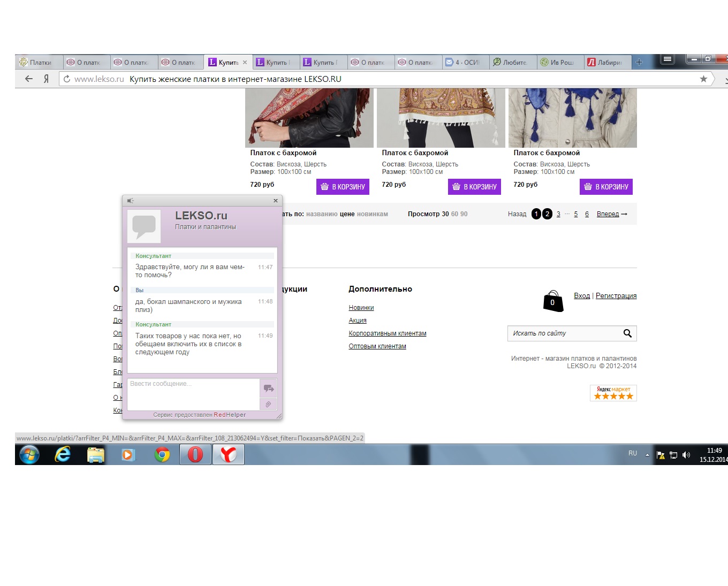Open the shopping bag cart icon
The width and height of the screenshot is (728, 586).
pos(553,301)
